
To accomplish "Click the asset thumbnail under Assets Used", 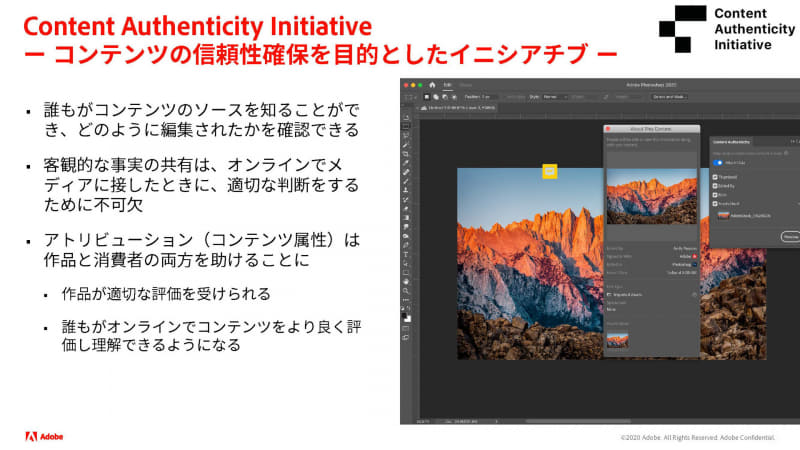I will click(x=723, y=215).
